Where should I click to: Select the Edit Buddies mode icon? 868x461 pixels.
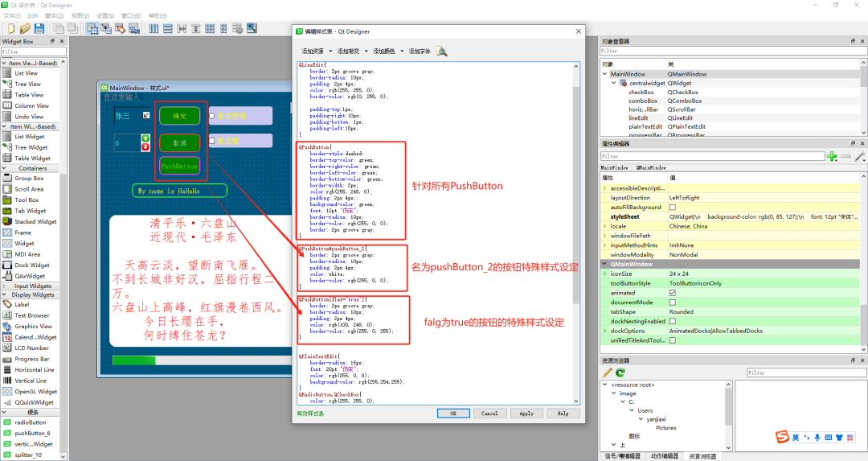(120, 28)
